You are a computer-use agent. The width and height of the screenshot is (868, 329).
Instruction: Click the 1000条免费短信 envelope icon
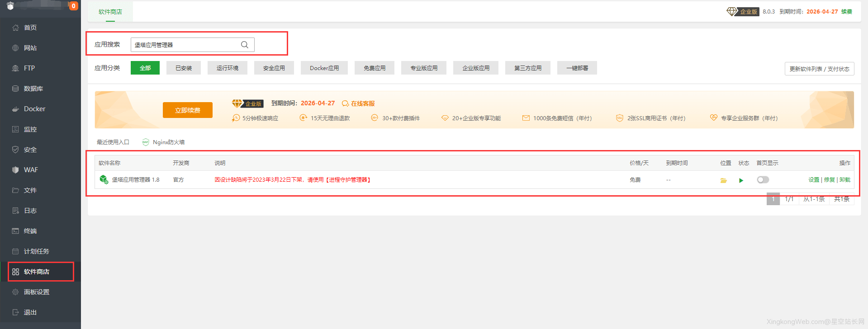click(526, 118)
